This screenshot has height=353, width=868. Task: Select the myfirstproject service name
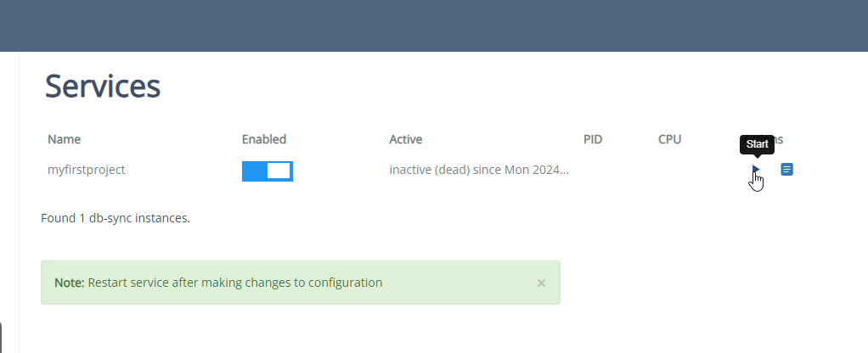point(87,170)
